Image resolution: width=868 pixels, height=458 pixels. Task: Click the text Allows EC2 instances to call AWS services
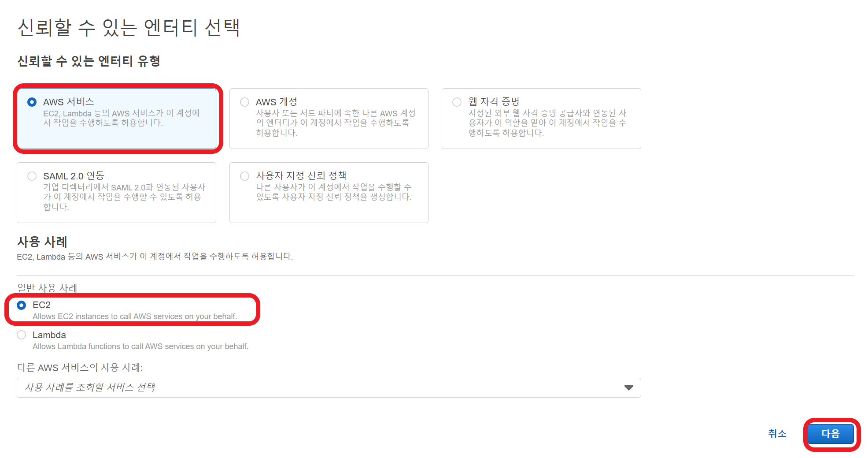coord(135,317)
